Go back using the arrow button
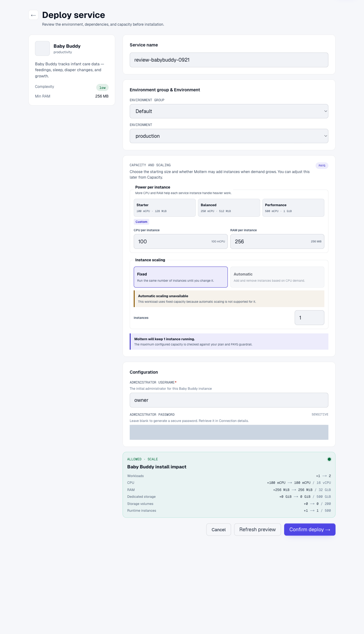Screen dimensions: 364x634 33,15
